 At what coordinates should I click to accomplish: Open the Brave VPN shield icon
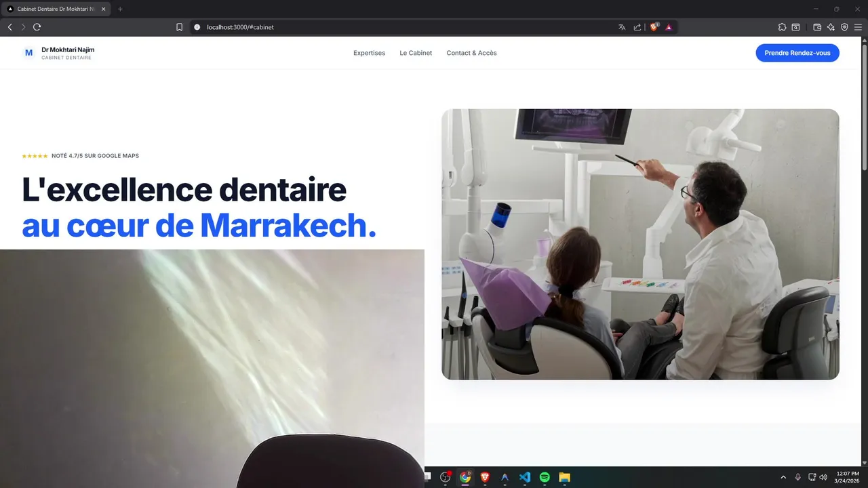pos(844,27)
